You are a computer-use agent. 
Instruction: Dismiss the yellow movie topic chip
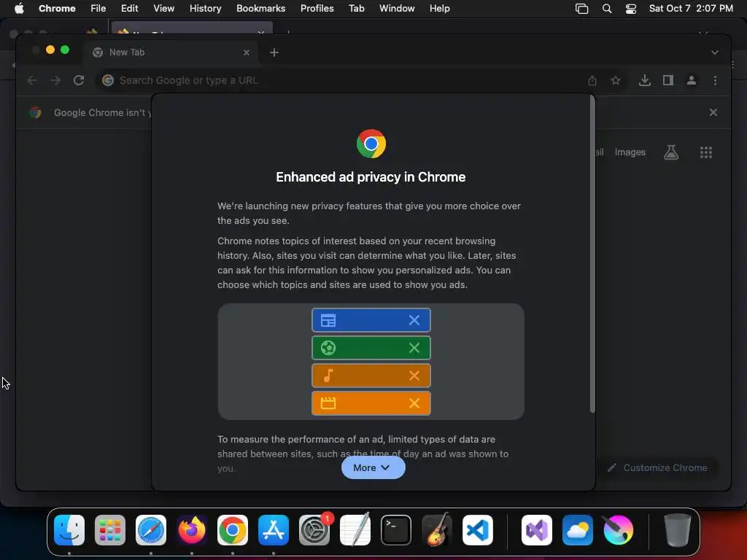414,403
